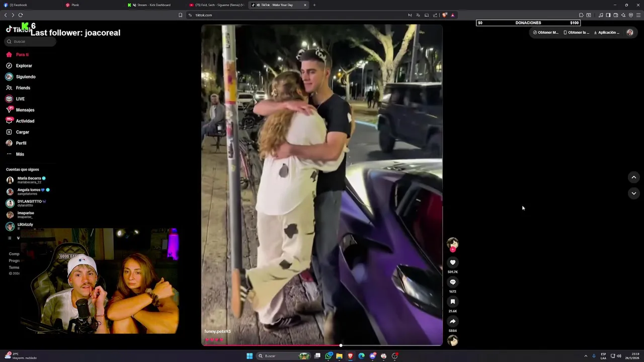This screenshot has height=362, width=644.
Task: Bookmark the video to favorites
Action: [452, 302]
